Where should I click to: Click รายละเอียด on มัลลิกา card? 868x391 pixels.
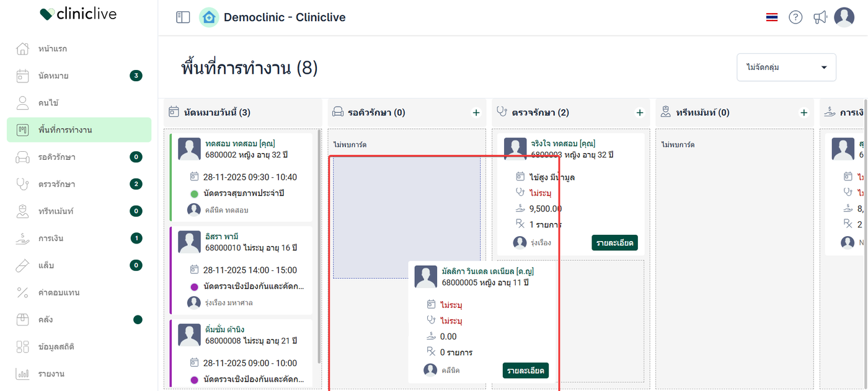tap(525, 371)
